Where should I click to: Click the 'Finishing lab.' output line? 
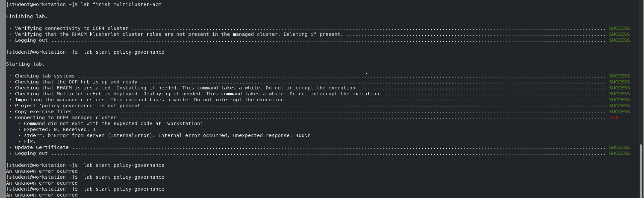(x=27, y=16)
